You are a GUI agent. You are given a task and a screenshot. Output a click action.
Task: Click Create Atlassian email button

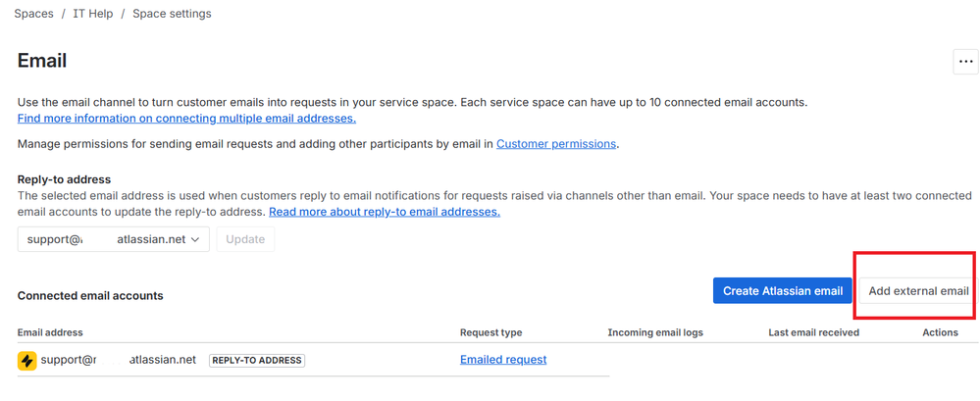783,291
